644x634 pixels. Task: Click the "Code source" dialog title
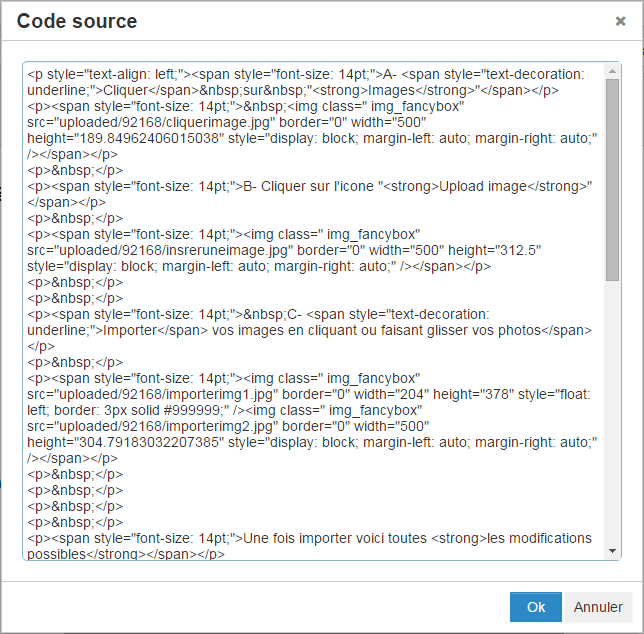click(x=77, y=21)
